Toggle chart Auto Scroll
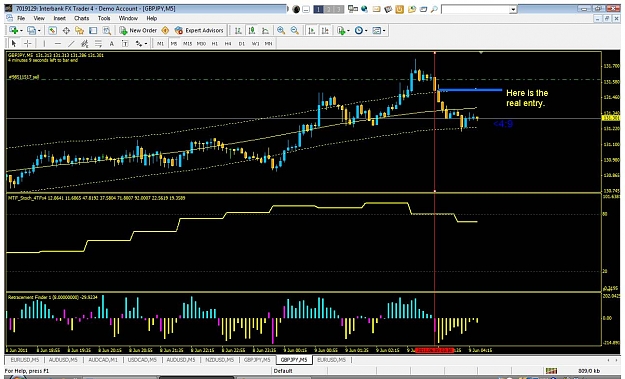Screen dimensions: 625x379 pyautogui.click(x=312, y=30)
